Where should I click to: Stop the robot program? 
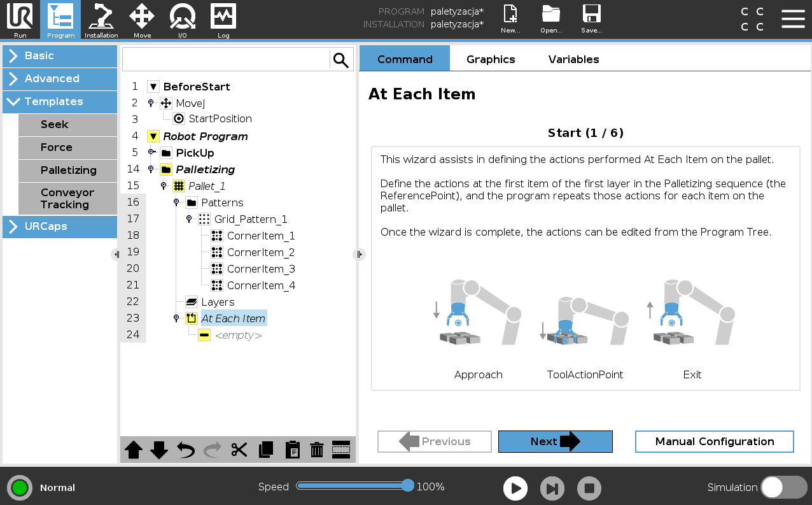click(x=589, y=488)
